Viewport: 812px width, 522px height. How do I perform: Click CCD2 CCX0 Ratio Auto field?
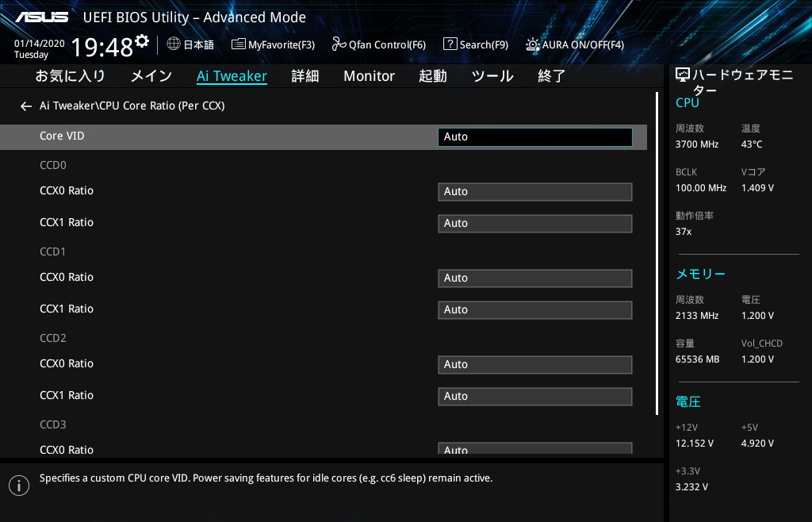click(x=535, y=365)
